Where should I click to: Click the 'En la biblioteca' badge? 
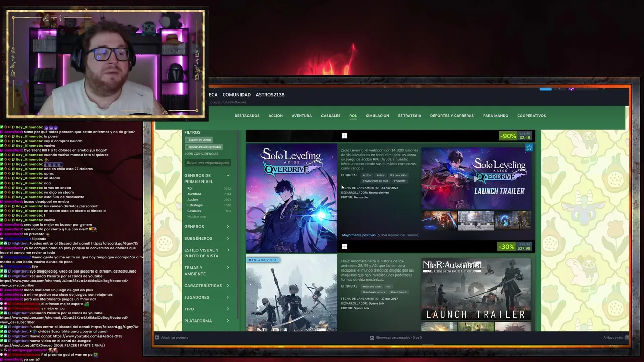(x=263, y=260)
